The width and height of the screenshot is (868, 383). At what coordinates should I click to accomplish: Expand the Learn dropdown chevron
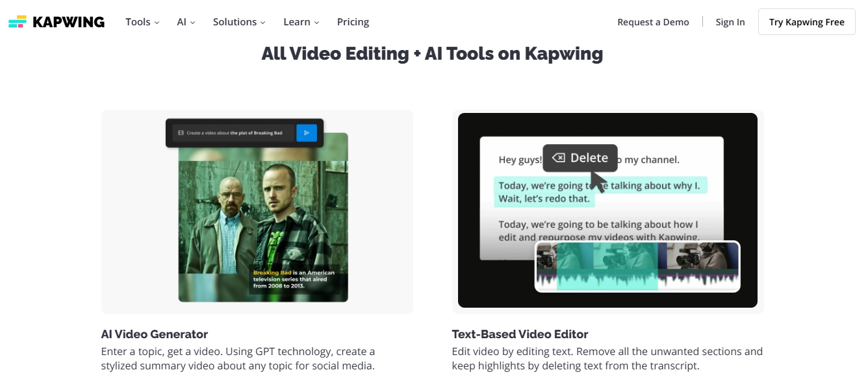316,23
